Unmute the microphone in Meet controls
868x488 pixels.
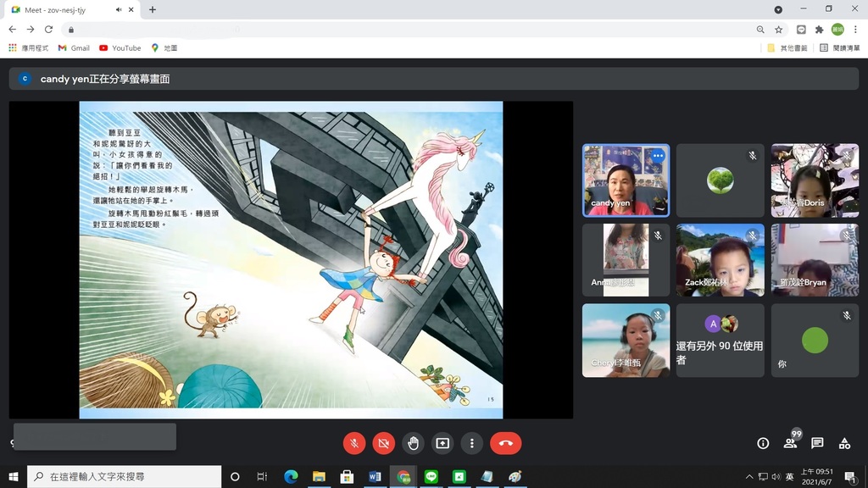[x=354, y=443]
